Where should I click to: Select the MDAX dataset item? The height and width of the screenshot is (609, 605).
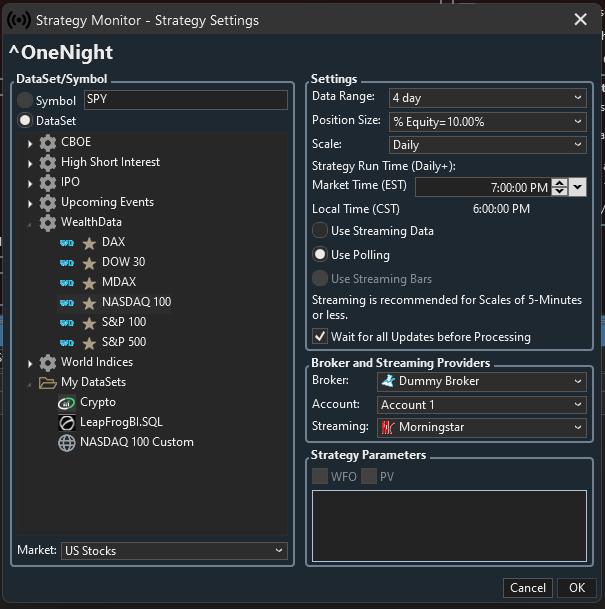click(118, 282)
